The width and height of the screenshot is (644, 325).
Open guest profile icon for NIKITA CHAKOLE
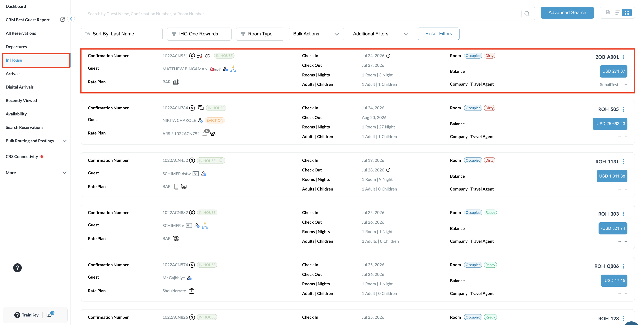click(x=200, y=120)
